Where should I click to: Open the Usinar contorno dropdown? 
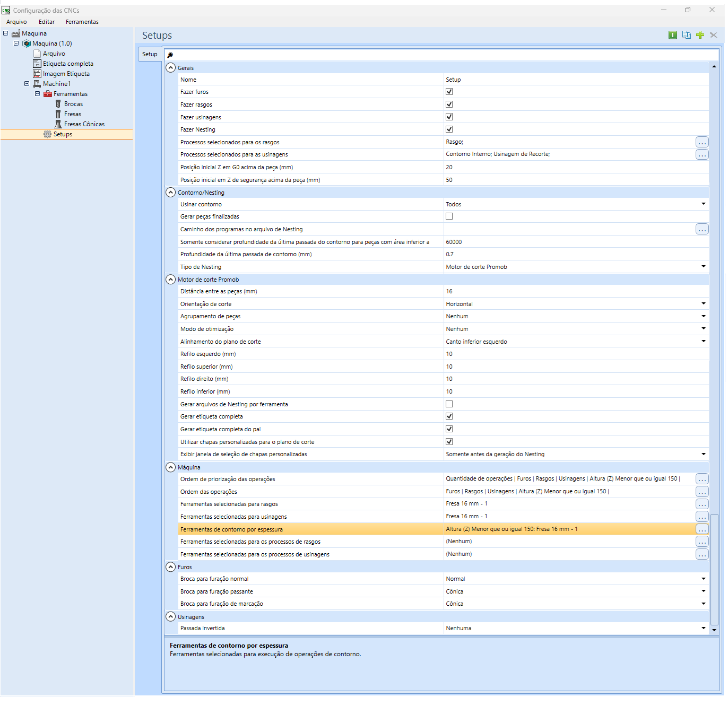point(704,204)
